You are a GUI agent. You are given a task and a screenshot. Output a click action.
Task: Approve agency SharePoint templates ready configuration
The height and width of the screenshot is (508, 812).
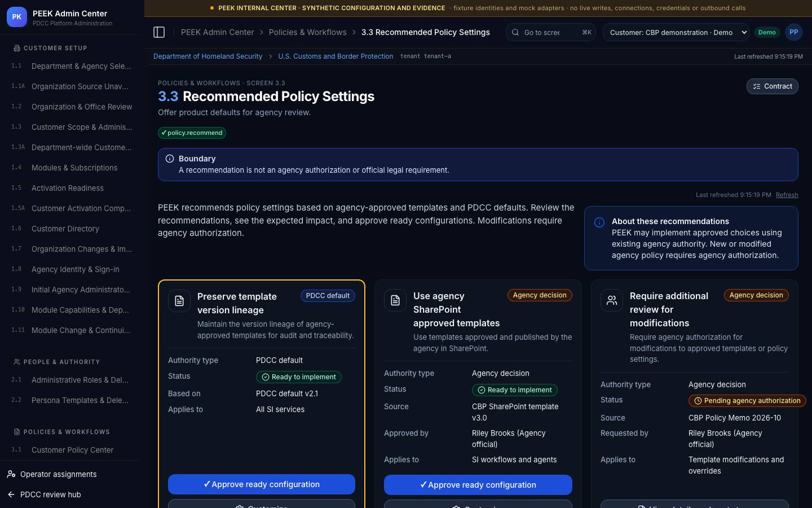pos(478,485)
